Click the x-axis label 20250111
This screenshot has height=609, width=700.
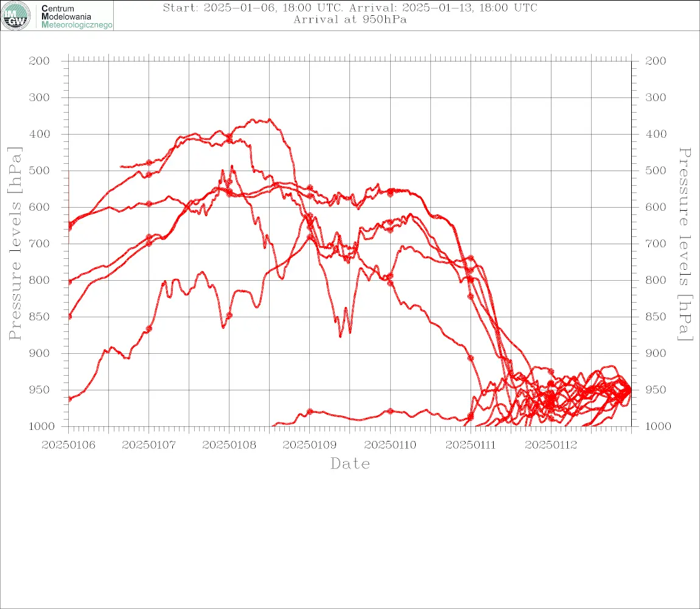pos(471,445)
